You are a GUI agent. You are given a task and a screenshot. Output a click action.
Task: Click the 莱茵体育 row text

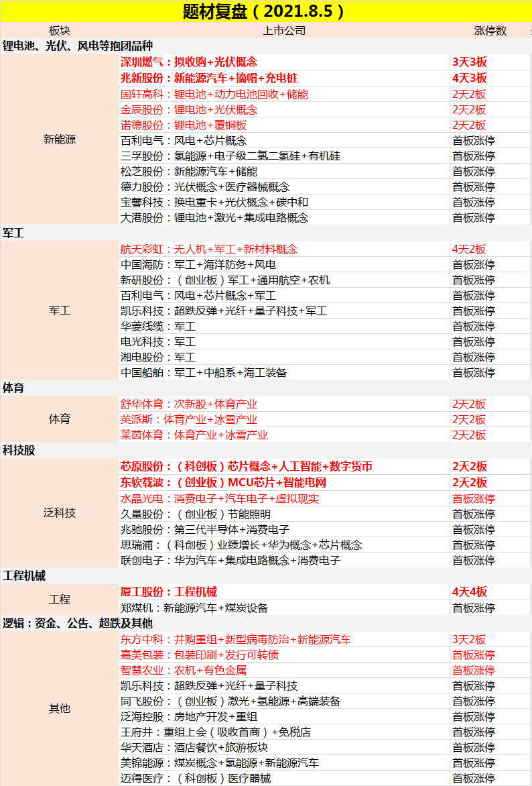point(194,435)
